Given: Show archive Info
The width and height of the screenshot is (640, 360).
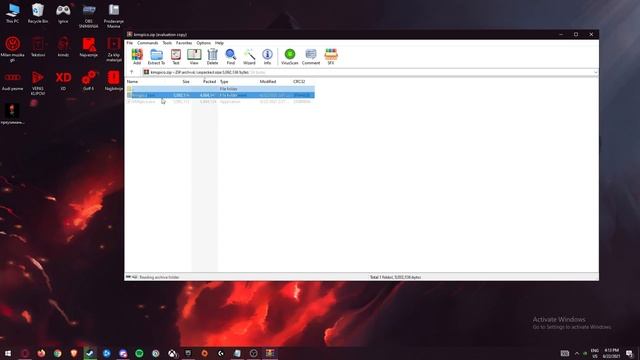Looking at the screenshot, I should pos(267,56).
